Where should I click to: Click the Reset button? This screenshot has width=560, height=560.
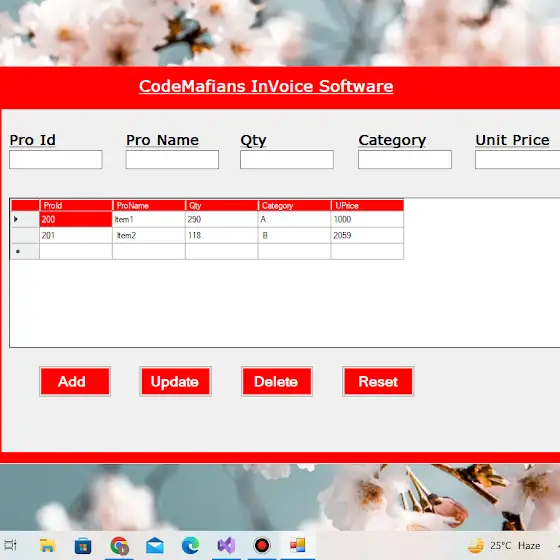point(378,381)
